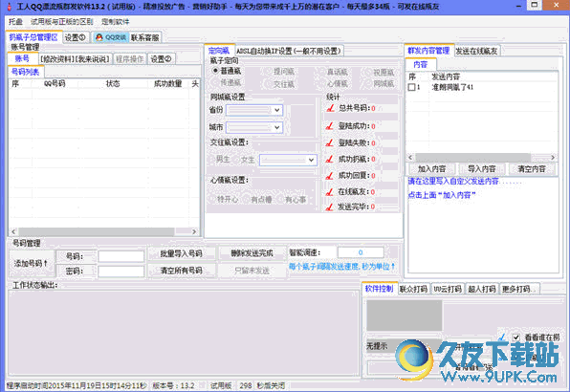Click the red icon beside 成功扔瓶
This screenshot has height=392, width=570.
[329, 159]
